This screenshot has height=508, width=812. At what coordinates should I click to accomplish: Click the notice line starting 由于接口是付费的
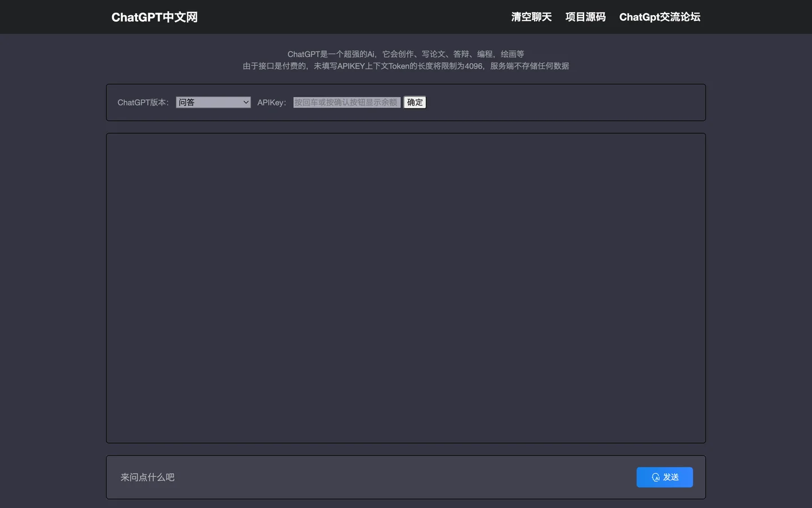pos(406,66)
